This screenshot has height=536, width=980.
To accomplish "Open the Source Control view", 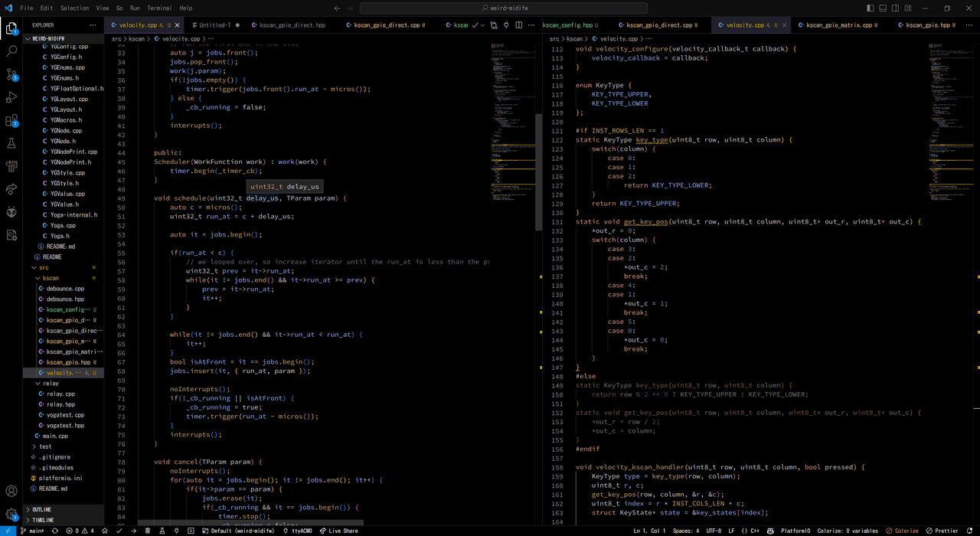I will pos(11,74).
